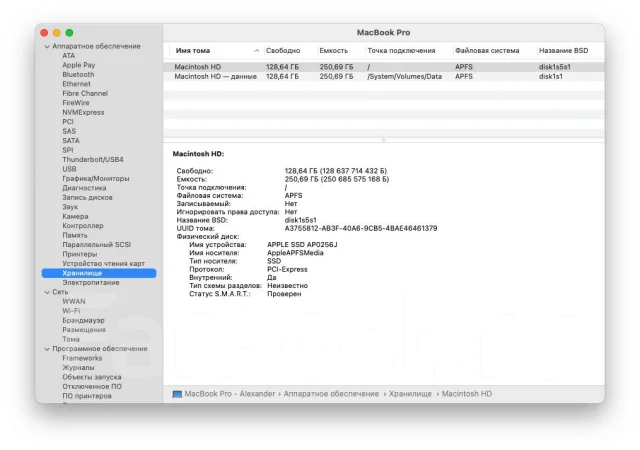Select Журналы in sidebar
The image size is (640, 450).
point(78,368)
